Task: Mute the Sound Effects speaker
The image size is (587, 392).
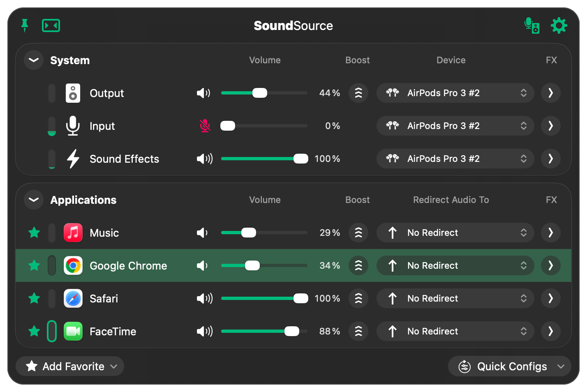Action: point(205,159)
